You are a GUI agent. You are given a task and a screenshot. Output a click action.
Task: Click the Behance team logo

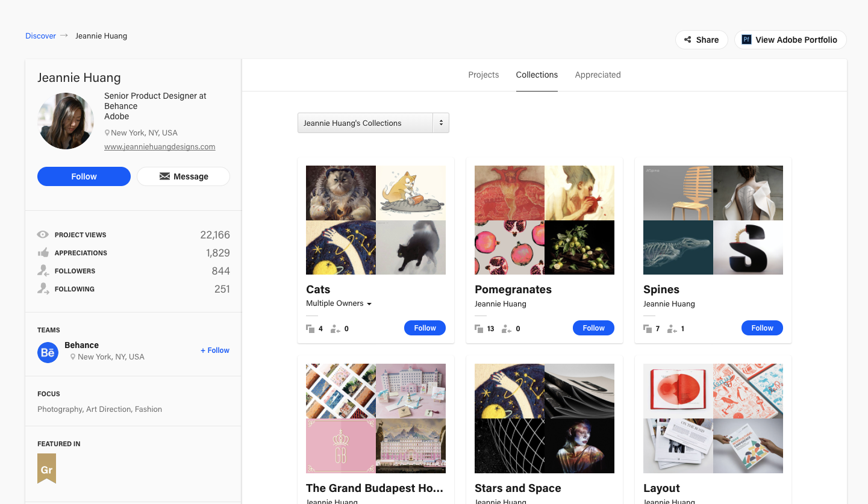[x=48, y=353]
